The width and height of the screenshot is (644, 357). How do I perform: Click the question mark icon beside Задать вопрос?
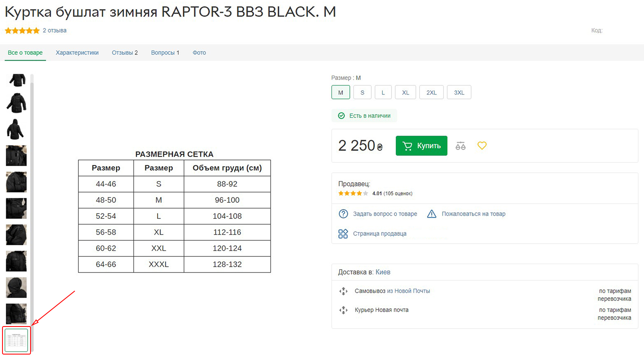pos(343,214)
